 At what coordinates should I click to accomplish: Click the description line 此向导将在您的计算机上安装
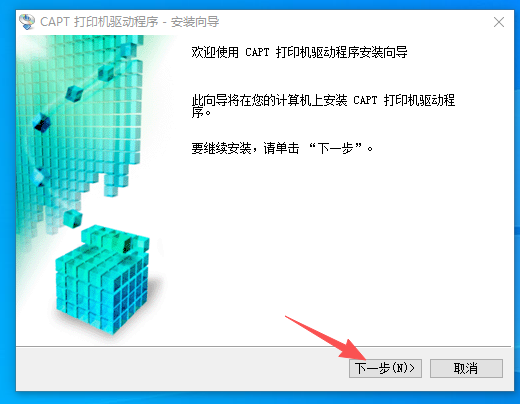[269, 100]
